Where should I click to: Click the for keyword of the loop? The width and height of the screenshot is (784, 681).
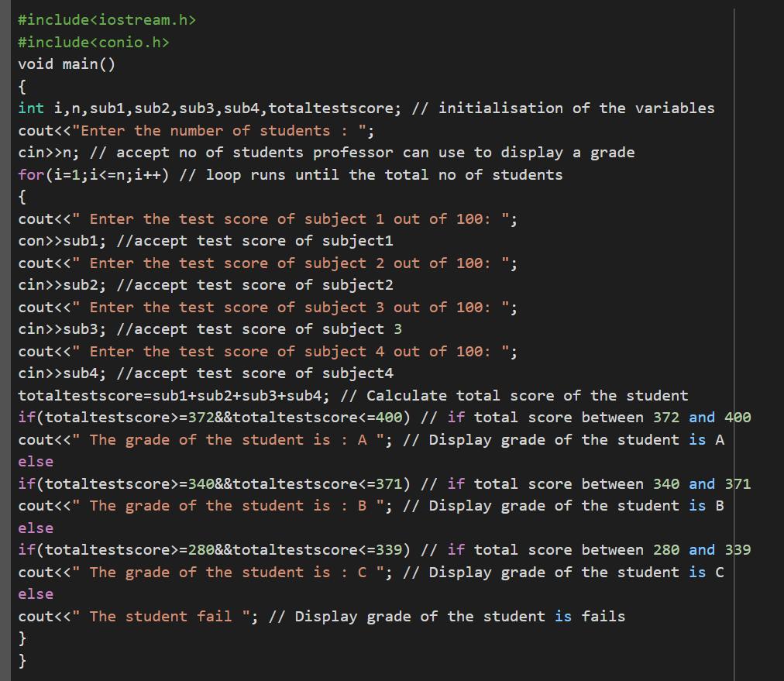pyautogui.click(x=31, y=174)
